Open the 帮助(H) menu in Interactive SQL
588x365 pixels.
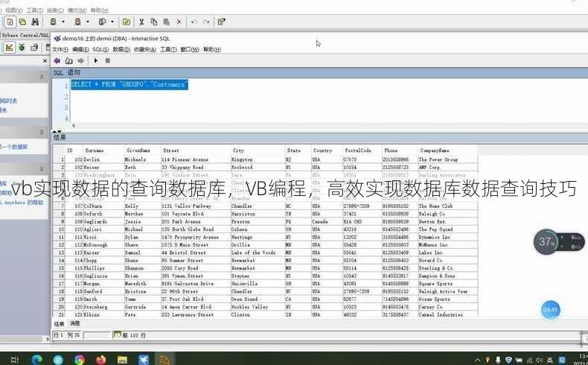[212, 49]
